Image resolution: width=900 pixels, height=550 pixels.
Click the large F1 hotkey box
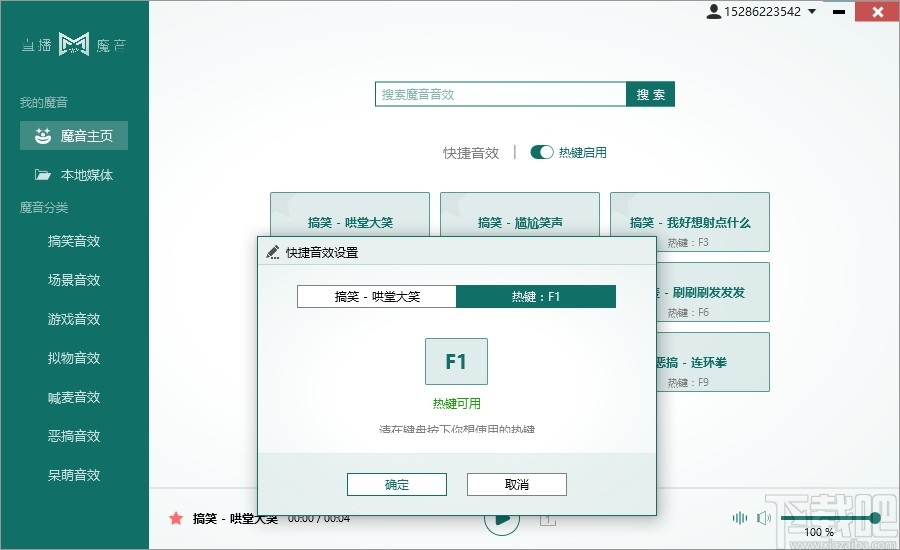click(456, 361)
